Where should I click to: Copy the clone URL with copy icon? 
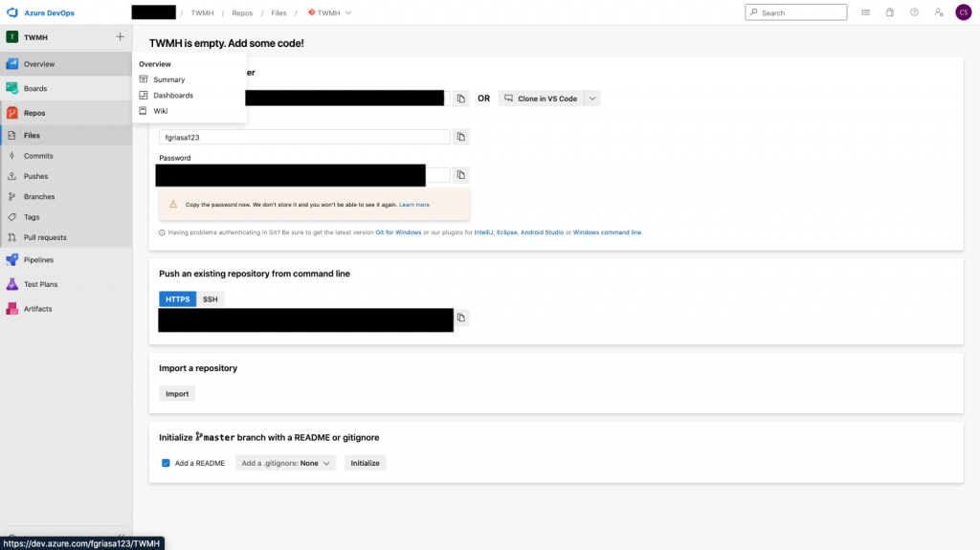pos(461,99)
